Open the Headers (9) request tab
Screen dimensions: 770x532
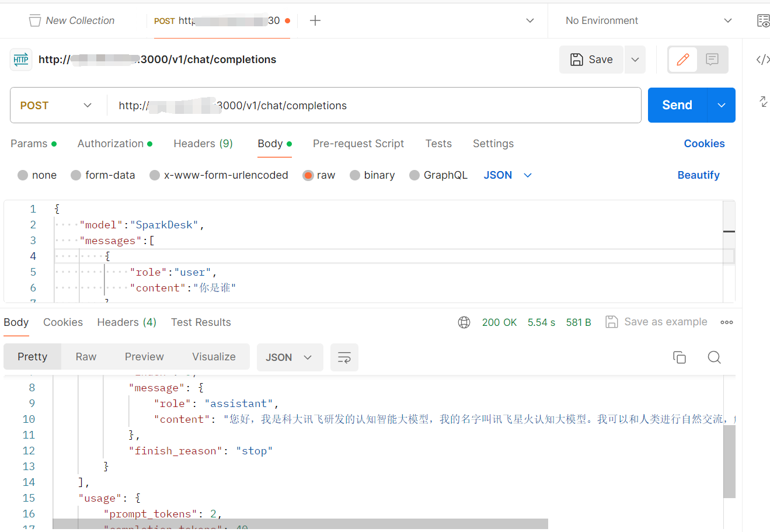(x=203, y=144)
